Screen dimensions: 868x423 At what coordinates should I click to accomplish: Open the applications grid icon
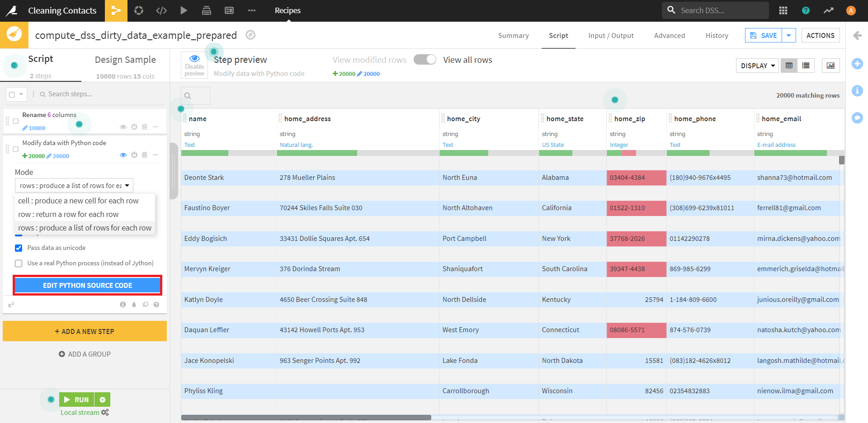coord(783,10)
